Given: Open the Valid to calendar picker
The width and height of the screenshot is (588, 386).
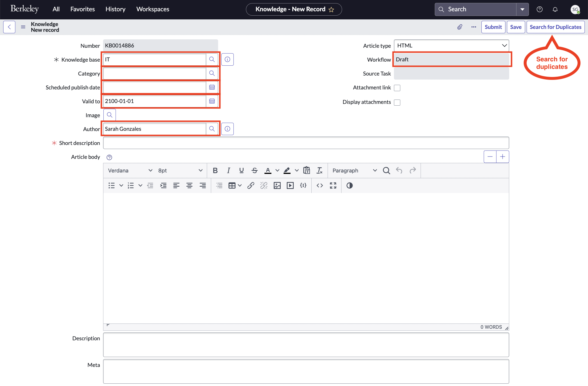Looking at the screenshot, I should 212,101.
